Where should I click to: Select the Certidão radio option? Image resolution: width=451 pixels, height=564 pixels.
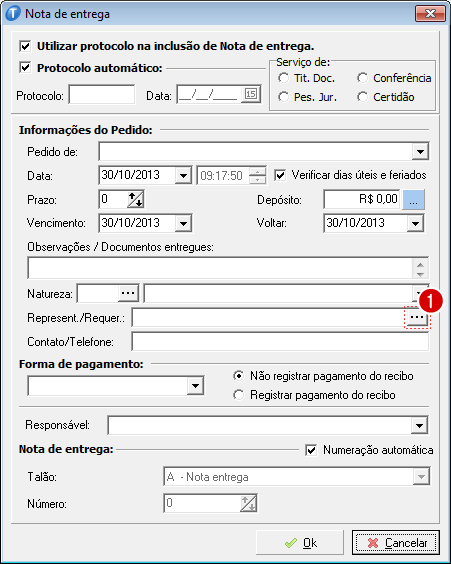[362, 97]
